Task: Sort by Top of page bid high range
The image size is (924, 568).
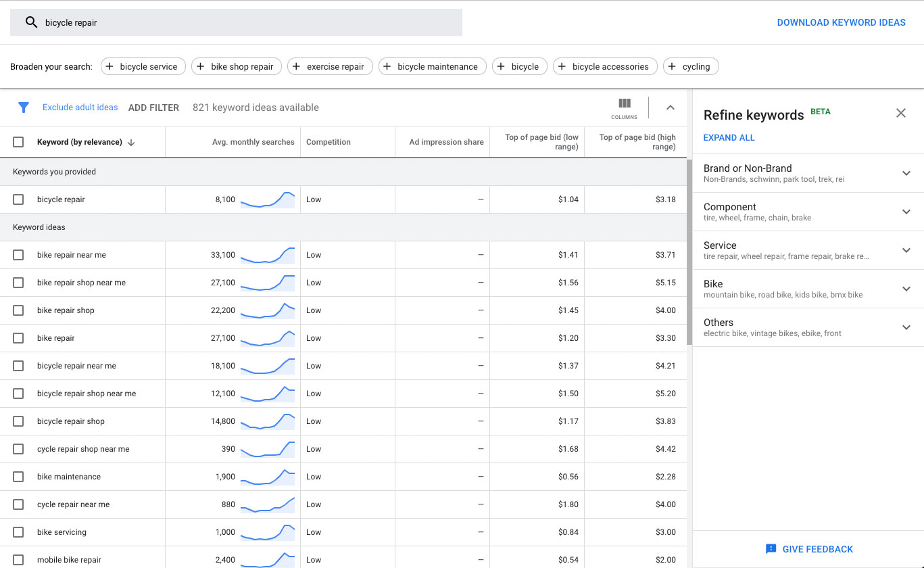Action: 637,142
